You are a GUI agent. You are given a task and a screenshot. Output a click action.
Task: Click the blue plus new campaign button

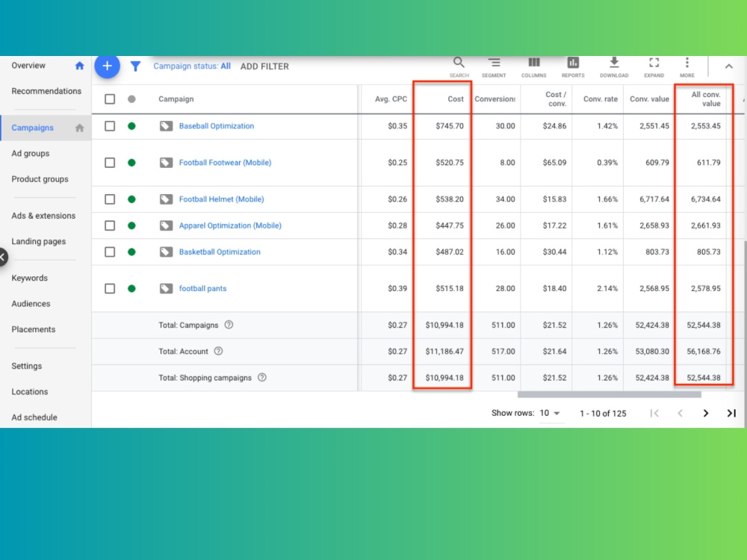pyautogui.click(x=107, y=66)
